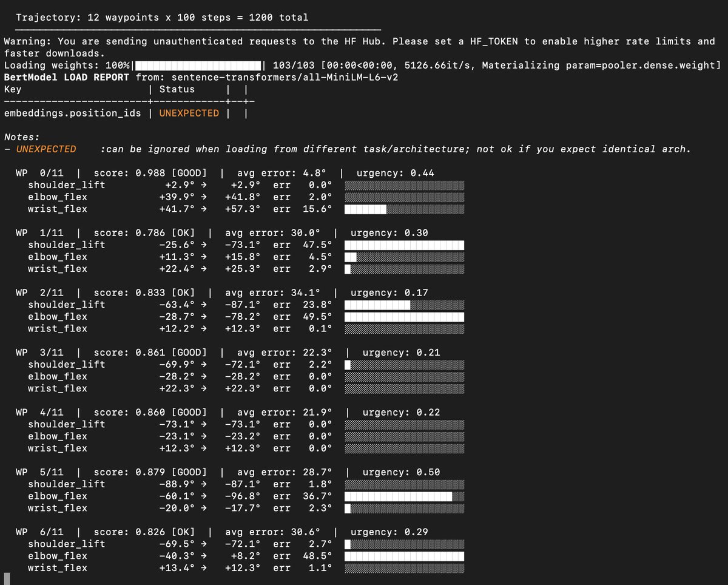
Task: Click the '+57.3°' target angle
Action: [x=243, y=209]
